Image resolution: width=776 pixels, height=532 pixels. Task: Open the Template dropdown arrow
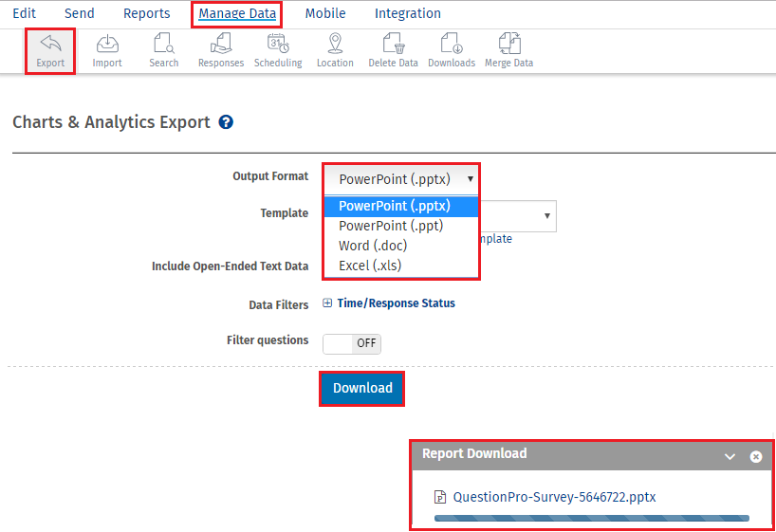click(x=546, y=215)
